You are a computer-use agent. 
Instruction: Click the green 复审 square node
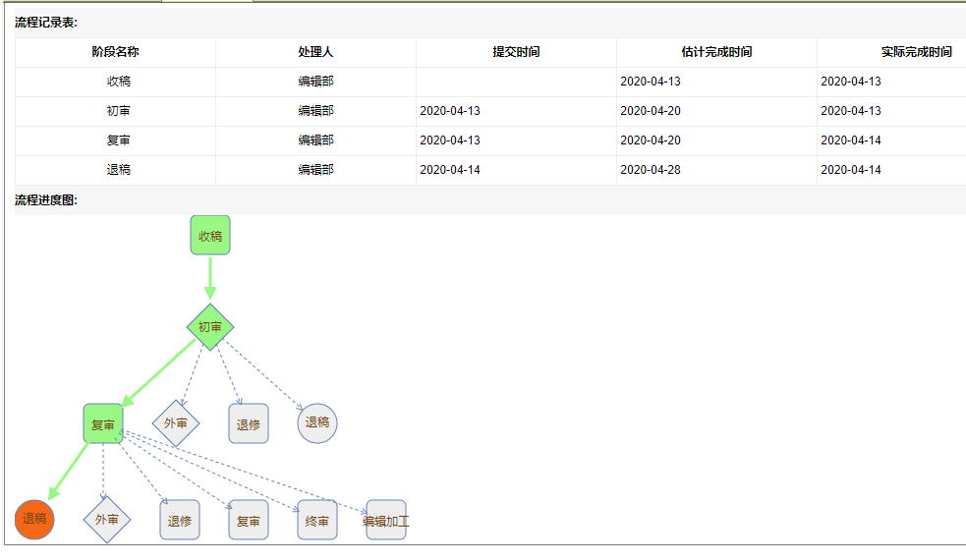click(x=103, y=423)
